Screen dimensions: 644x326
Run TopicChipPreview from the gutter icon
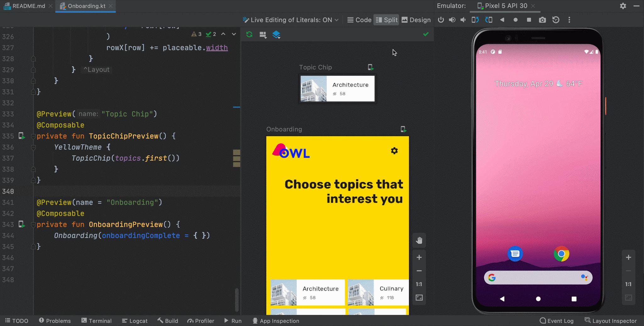[x=21, y=136]
